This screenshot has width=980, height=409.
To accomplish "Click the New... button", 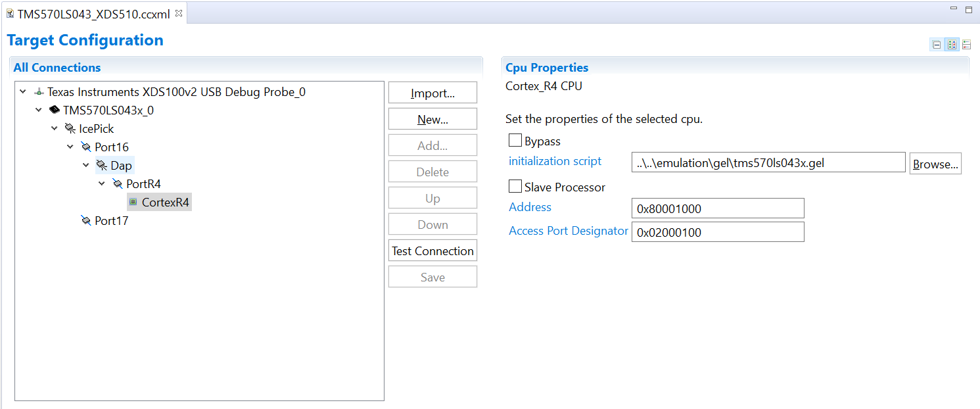I will coord(432,119).
